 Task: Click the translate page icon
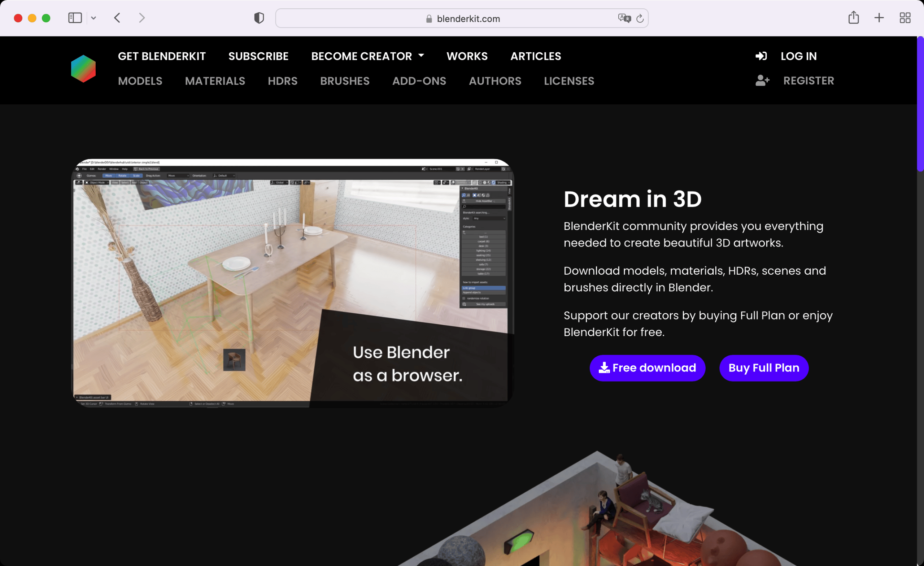[624, 18]
